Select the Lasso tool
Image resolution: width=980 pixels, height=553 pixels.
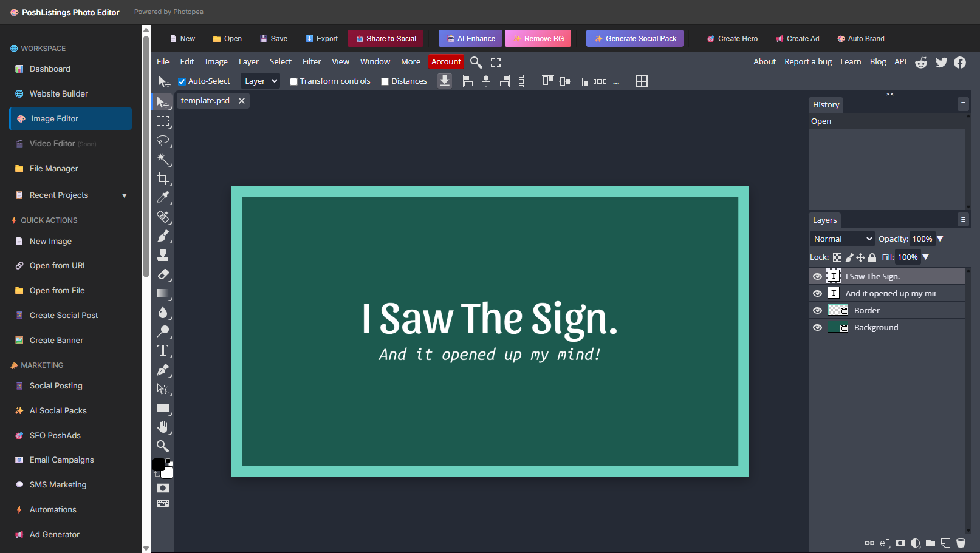[163, 140]
